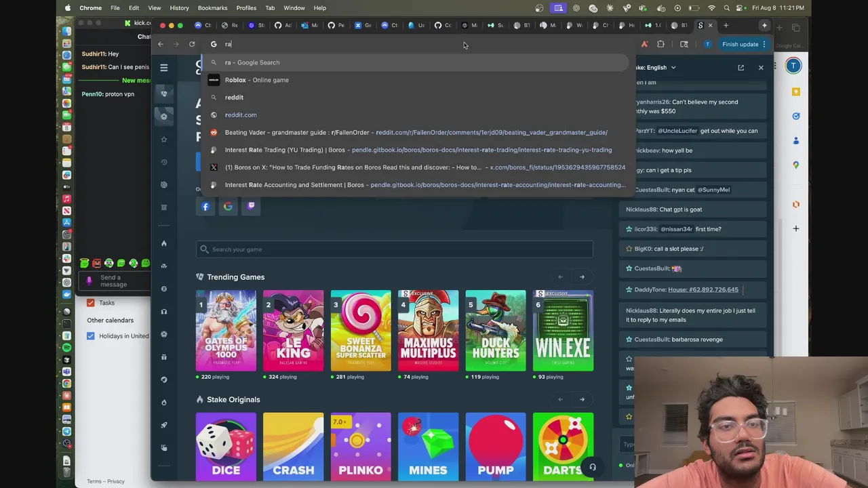868x488 pixels.
Task: Choose the reddit.com suggestion
Action: click(x=415, y=115)
